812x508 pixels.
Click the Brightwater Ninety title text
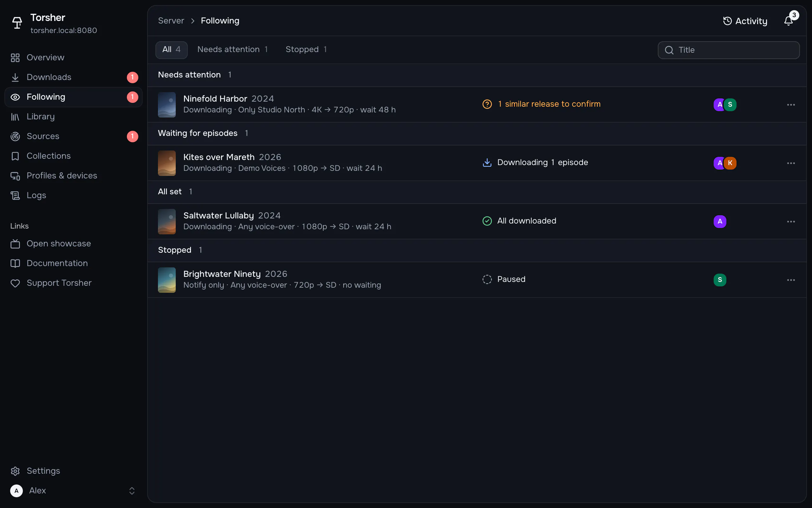pyautogui.click(x=222, y=274)
